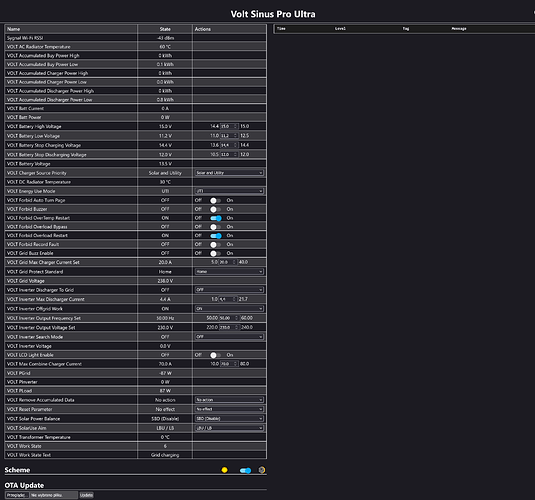Click the VOLT Grid Voltage 238.0 V value
This screenshot has height=500, width=535.
click(x=165, y=281)
